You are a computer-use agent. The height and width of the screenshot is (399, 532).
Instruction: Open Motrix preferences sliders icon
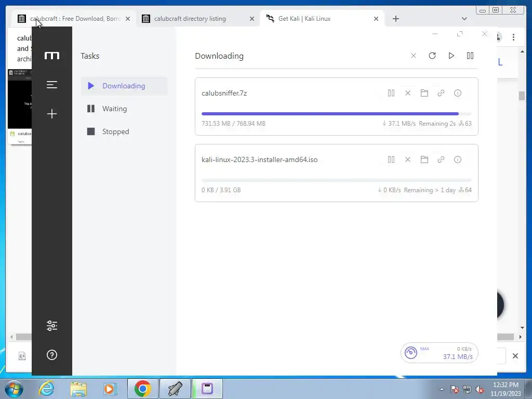(x=52, y=326)
